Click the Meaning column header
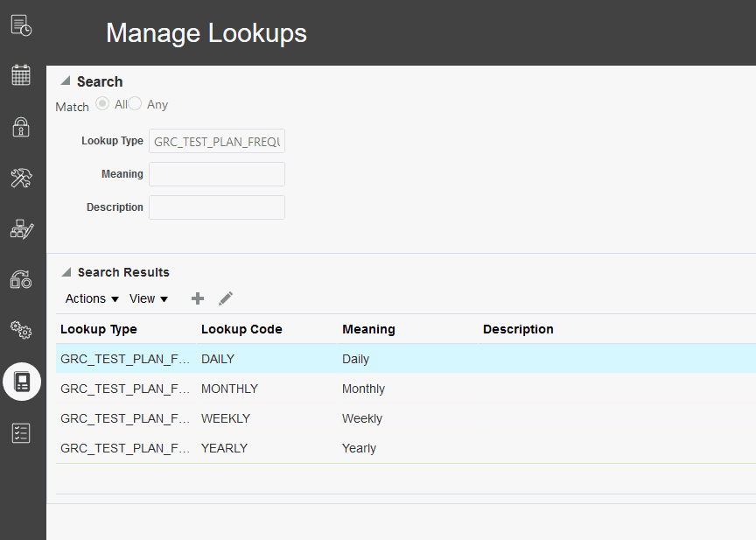The image size is (756, 540). pyautogui.click(x=368, y=329)
